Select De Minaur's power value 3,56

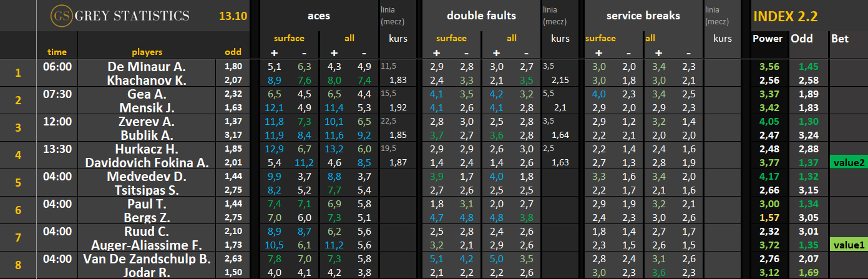click(x=767, y=66)
